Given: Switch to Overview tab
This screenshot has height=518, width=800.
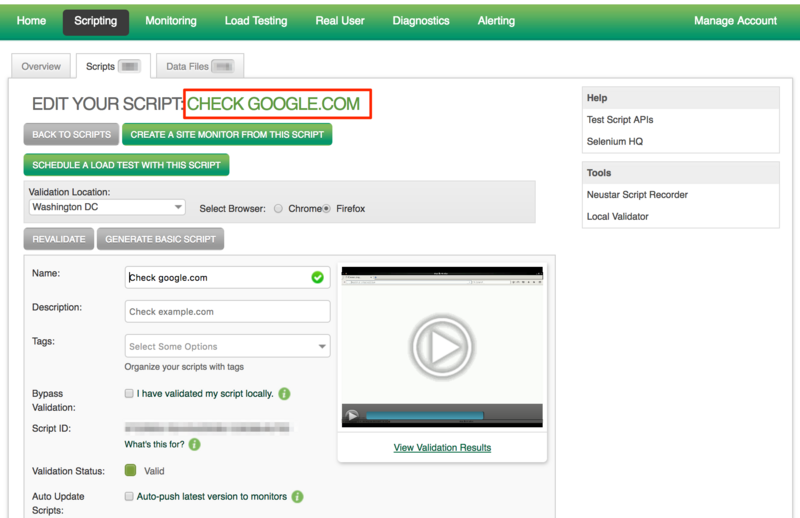Looking at the screenshot, I should (x=41, y=66).
